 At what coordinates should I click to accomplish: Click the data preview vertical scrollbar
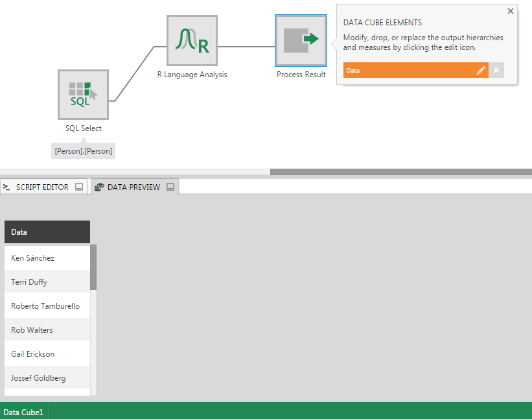click(93, 267)
